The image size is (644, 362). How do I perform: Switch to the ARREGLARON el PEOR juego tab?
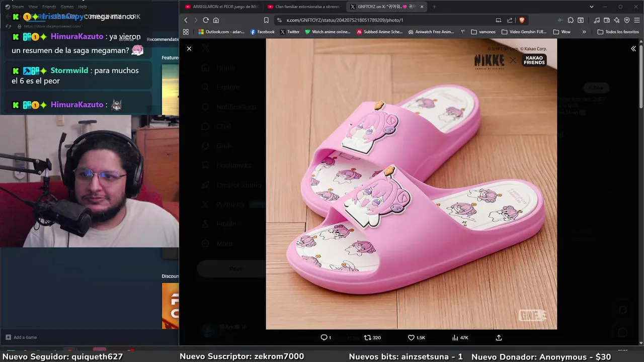[x=221, y=7]
